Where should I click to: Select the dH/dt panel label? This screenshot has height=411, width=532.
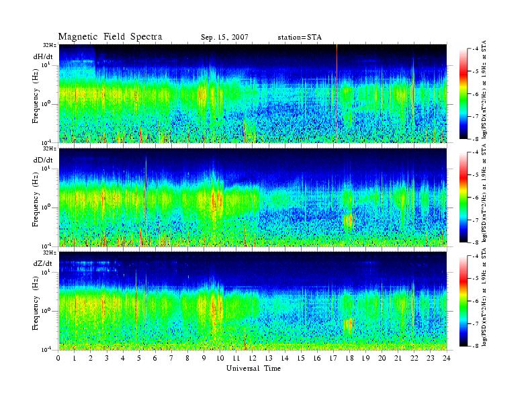coord(43,56)
